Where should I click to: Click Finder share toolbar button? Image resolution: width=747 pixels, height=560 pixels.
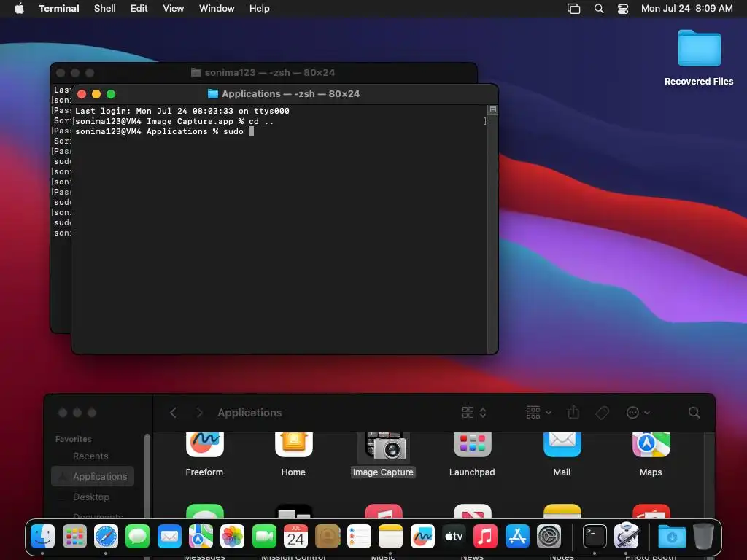(x=573, y=413)
